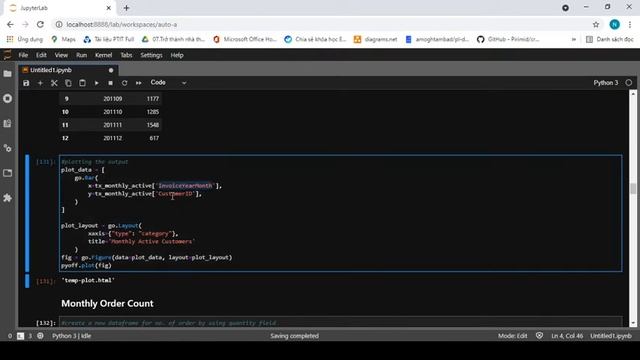This screenshot has width=640, height=360.
Task: Click the notebook trust shield icon
Action: 539,336
